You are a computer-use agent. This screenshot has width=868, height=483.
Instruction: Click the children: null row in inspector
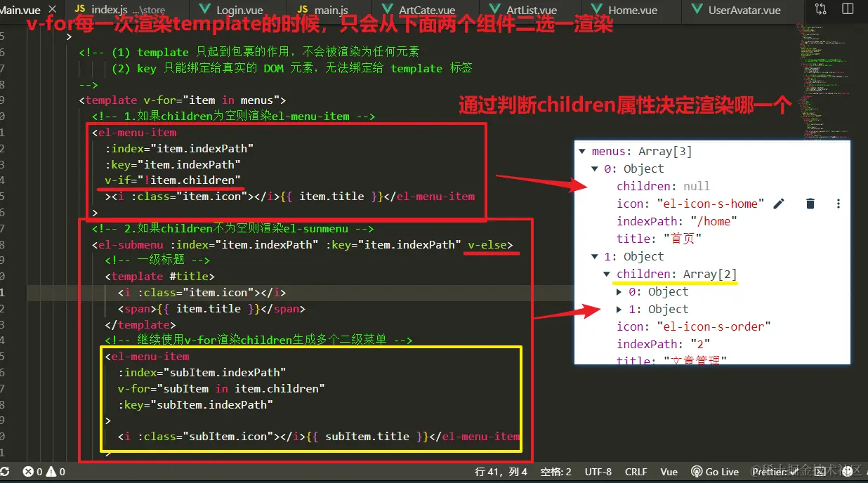point(663,186)
